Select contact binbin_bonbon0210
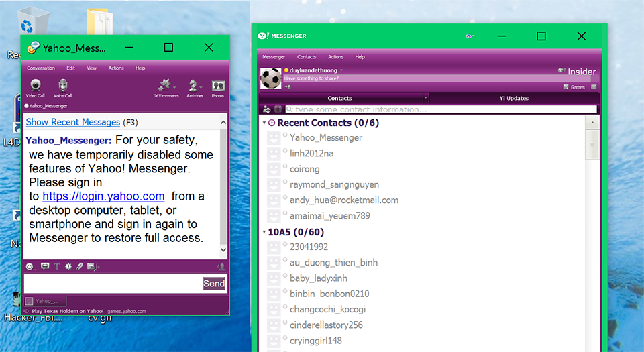 pyautogui.click(x=329, y=294)
